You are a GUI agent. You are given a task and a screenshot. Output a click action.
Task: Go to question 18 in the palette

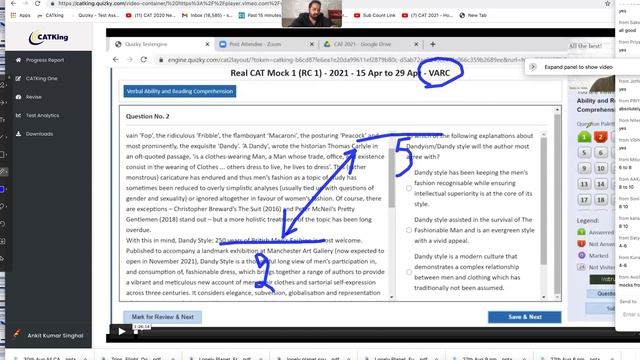pyautogui.click(x=600, y=200)
